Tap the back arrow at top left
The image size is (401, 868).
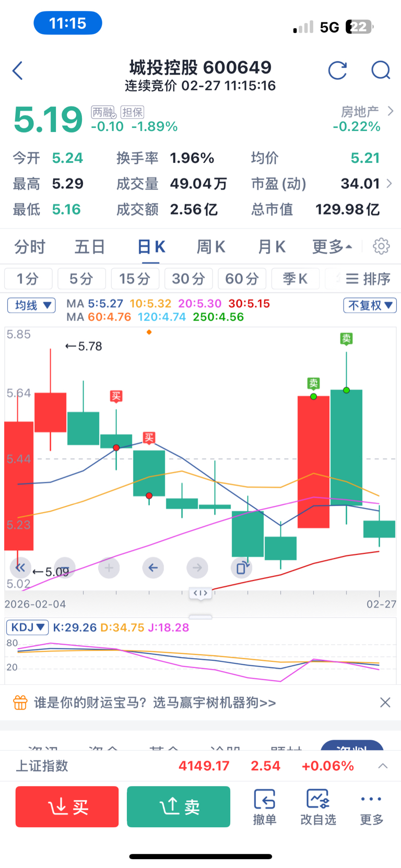[x=18, y=70]
